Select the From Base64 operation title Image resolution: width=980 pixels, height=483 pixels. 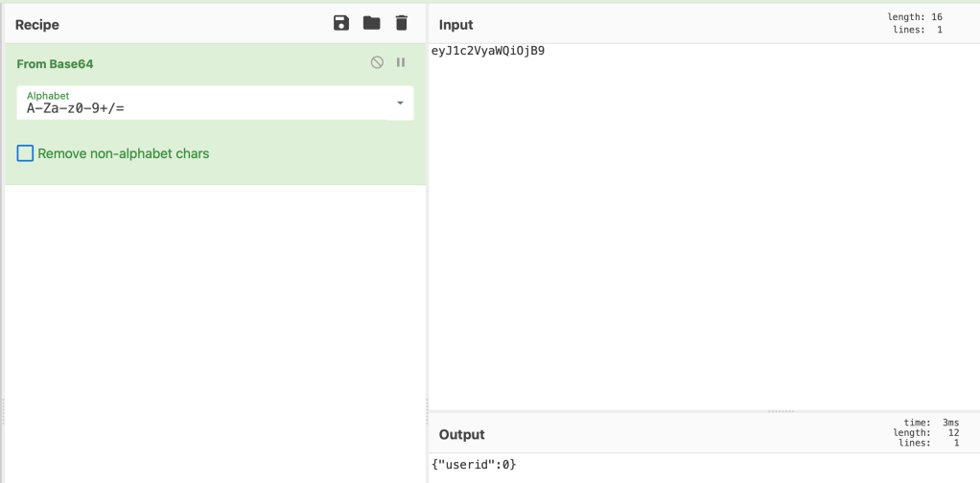[55, 63]
